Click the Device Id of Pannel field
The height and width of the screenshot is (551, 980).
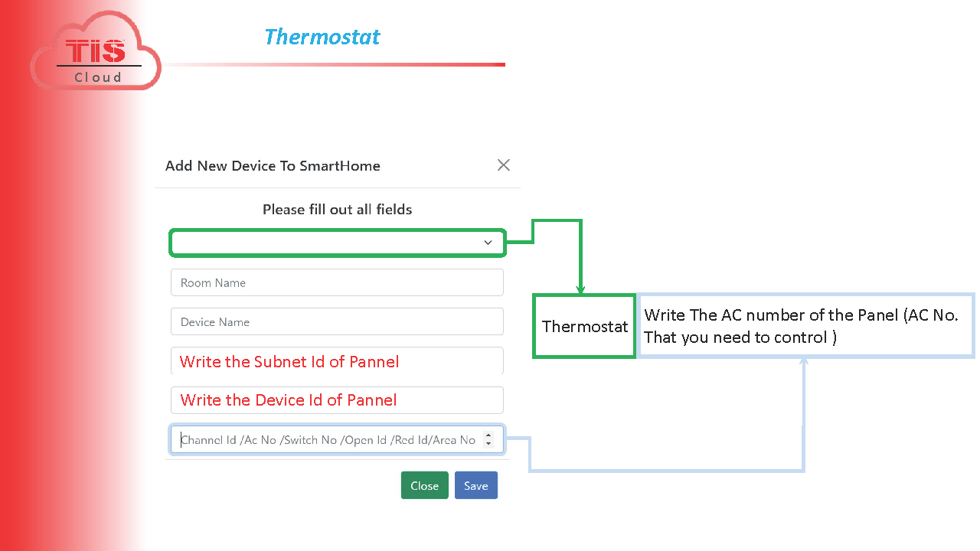tap(337, 400)
